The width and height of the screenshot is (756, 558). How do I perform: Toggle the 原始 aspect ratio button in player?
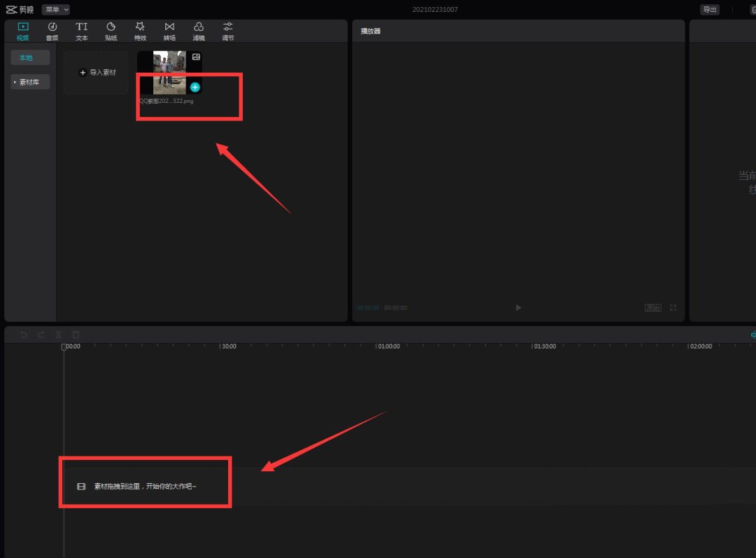[652, 308]
